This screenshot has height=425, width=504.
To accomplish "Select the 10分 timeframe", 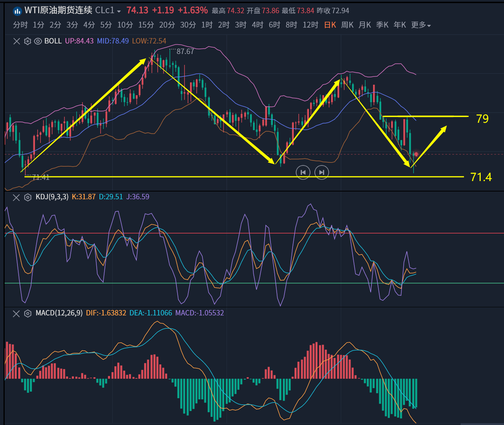I will click(125, 25).
